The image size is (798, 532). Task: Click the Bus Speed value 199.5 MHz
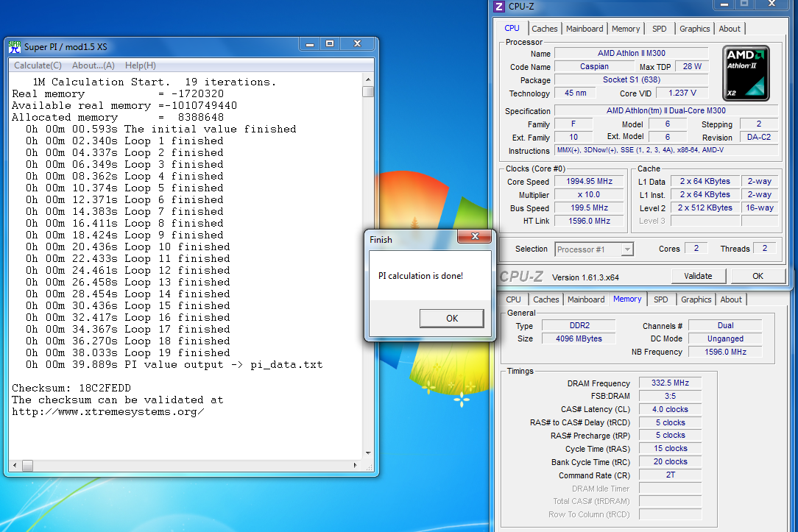click(590, 208)
